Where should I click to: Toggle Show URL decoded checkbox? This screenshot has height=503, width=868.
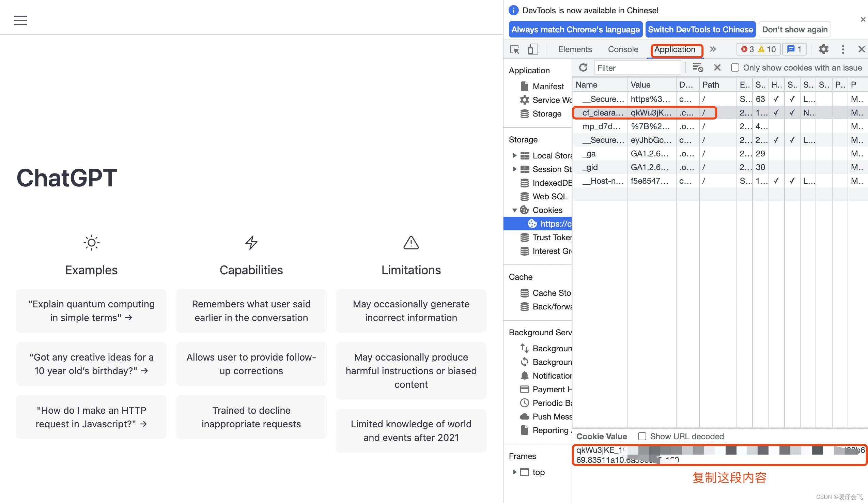[642, 437]
